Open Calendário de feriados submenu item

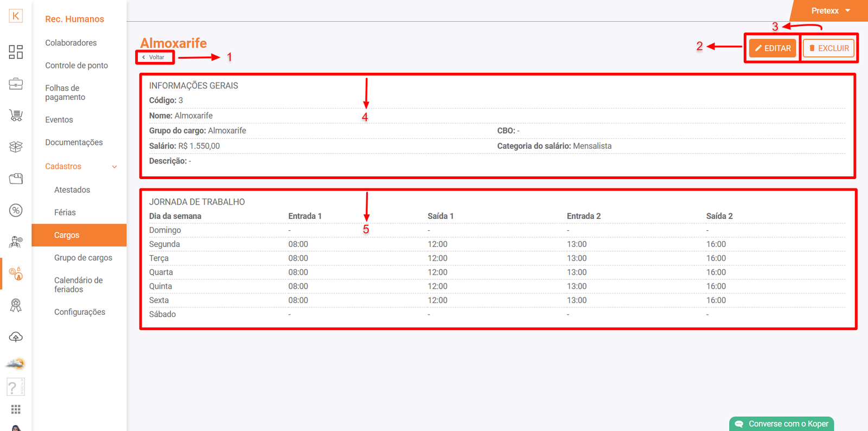click(x=79, y=284)
